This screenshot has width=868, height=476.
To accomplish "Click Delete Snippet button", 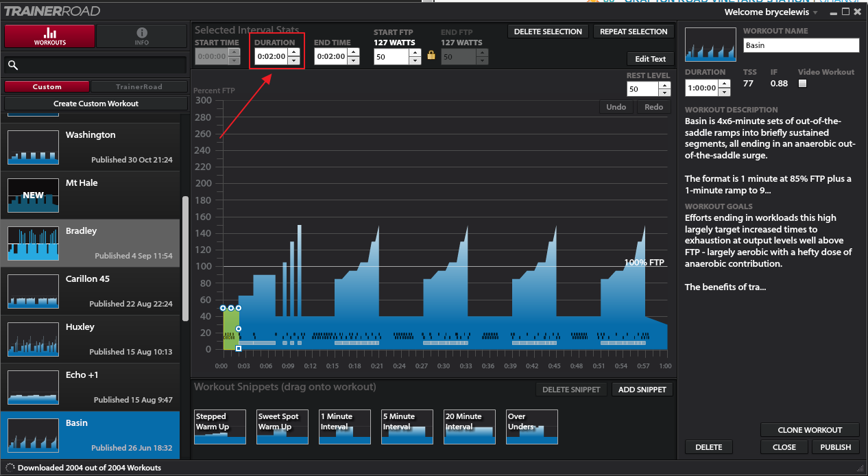I will [572, 390].
